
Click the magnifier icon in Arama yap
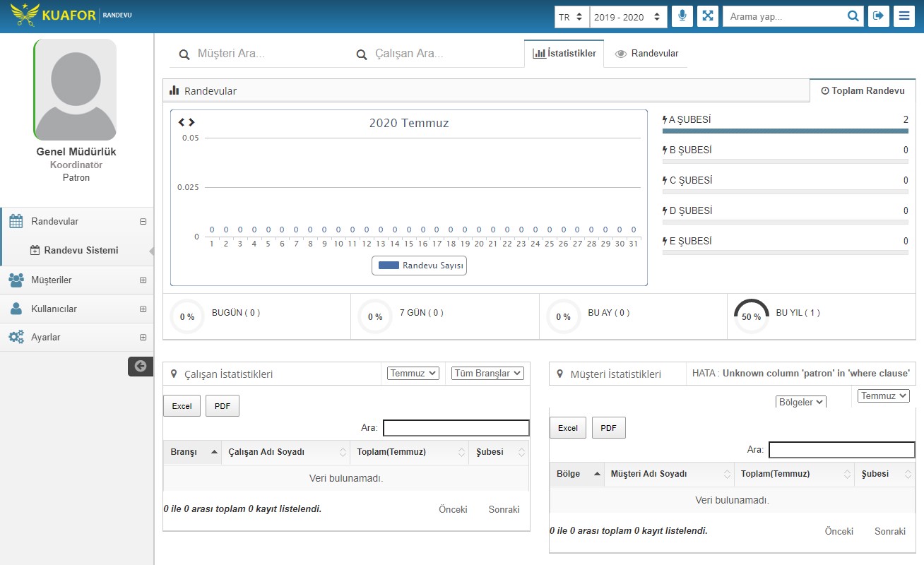(853, 16)
